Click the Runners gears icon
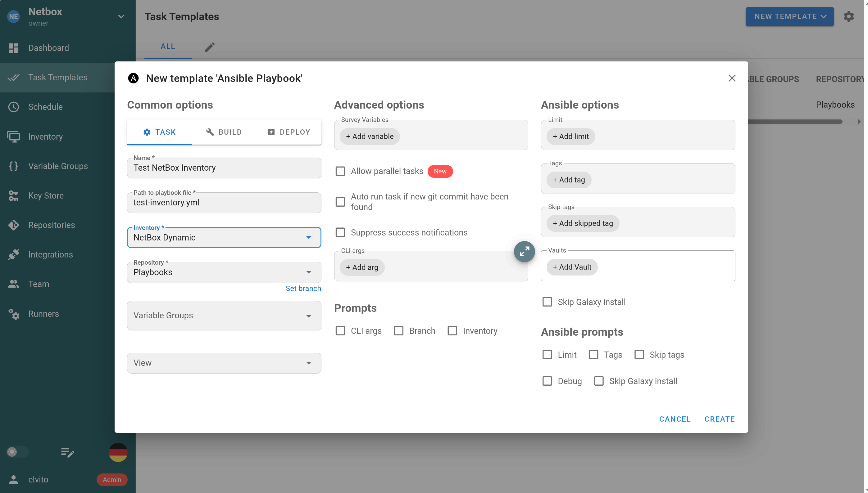Viewport: 868px width, 493px height. (14, 314)
